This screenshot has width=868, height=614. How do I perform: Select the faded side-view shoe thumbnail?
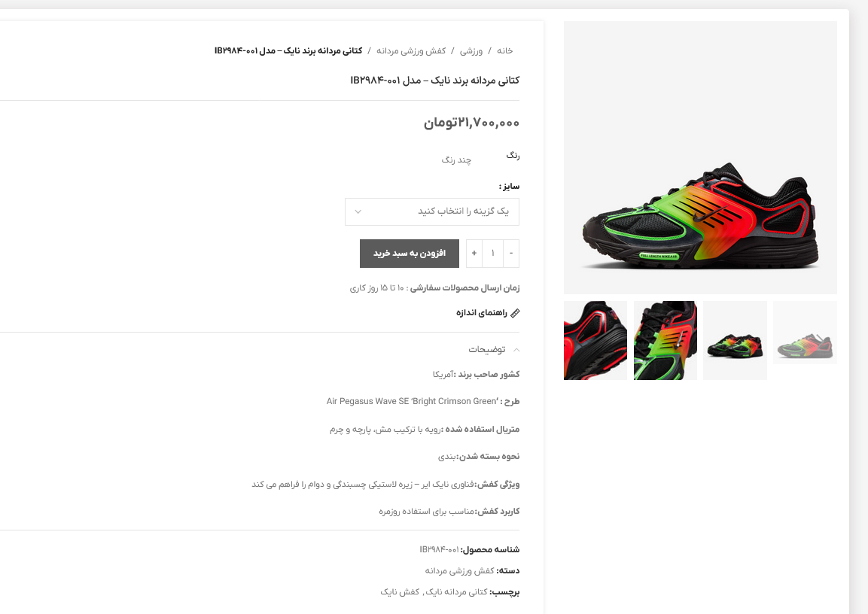[x=805, y=333]
